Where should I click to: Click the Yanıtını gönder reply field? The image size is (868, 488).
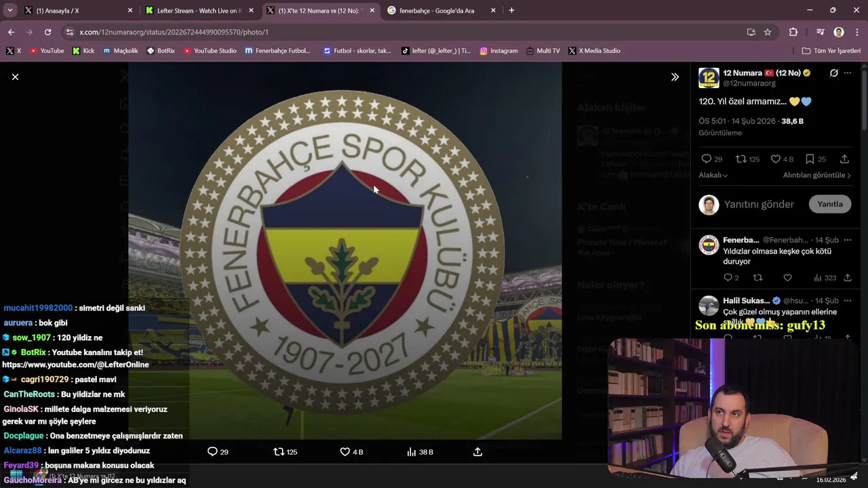(759, 205)
